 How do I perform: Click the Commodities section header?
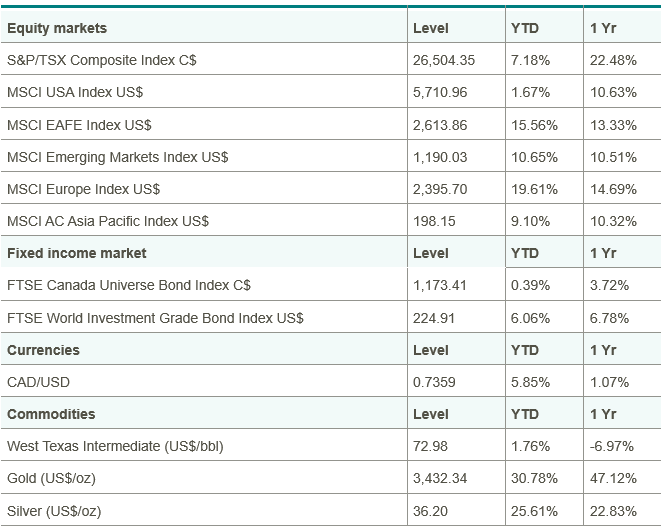(51, 414)
